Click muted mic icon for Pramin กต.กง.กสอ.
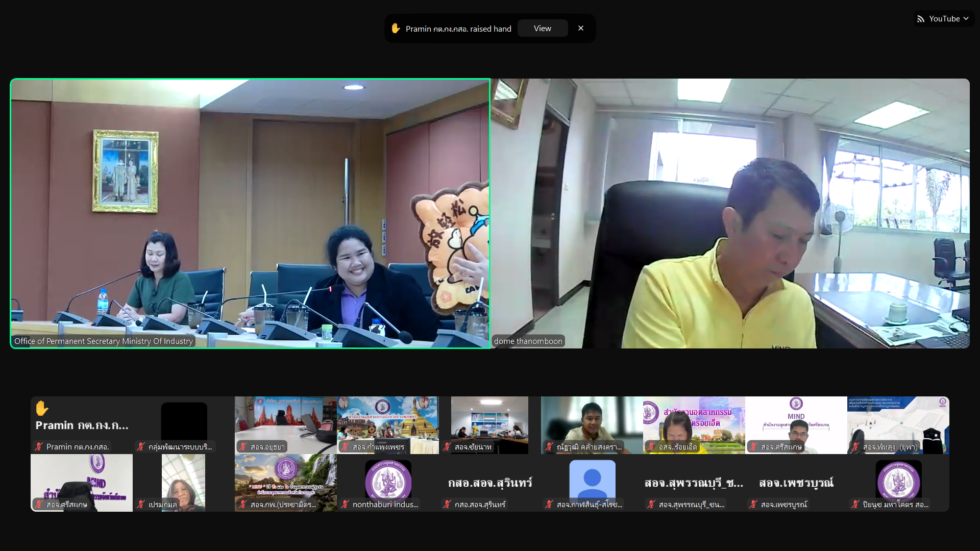The height and width of the screenshot is (551, 980). click(39, 447)
